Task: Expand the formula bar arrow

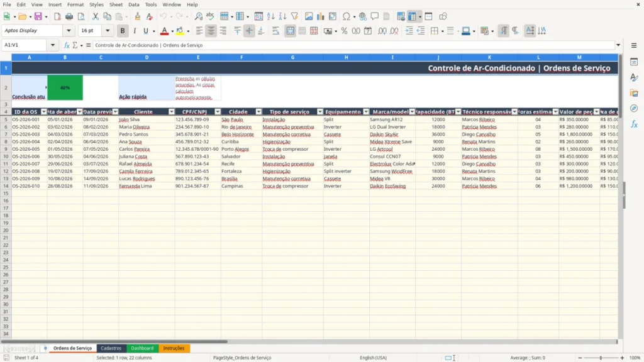Action: [x=618, y=45]
